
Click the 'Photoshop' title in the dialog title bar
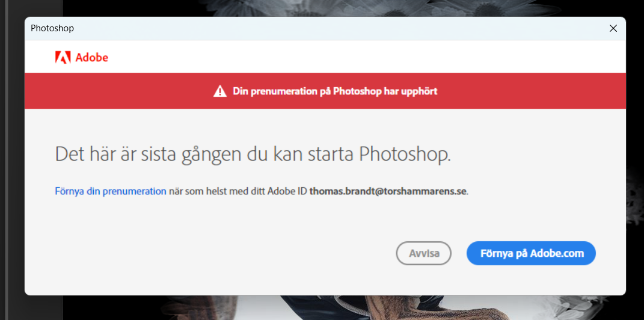[52, 28]
